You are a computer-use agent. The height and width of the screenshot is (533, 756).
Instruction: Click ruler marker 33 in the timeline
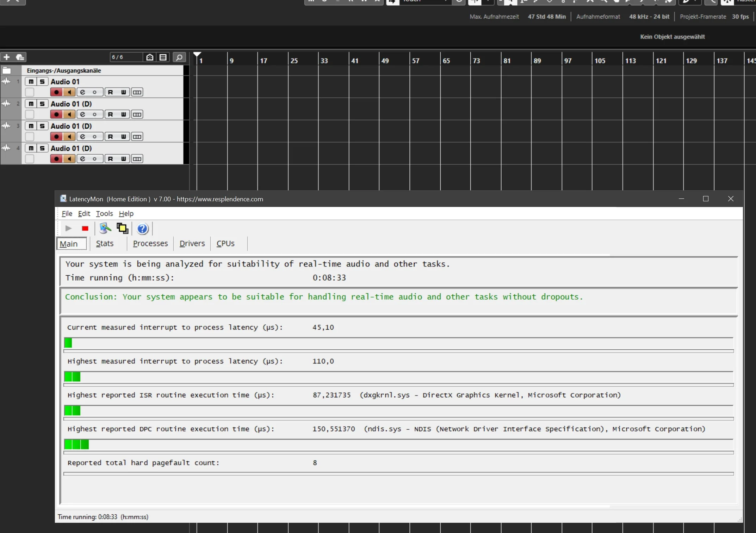[324, 60]
